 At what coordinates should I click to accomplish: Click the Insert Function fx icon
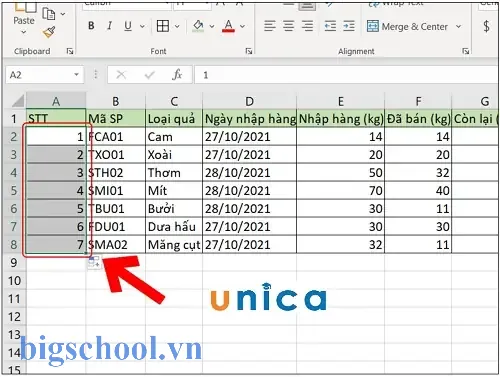pos(177,75)
